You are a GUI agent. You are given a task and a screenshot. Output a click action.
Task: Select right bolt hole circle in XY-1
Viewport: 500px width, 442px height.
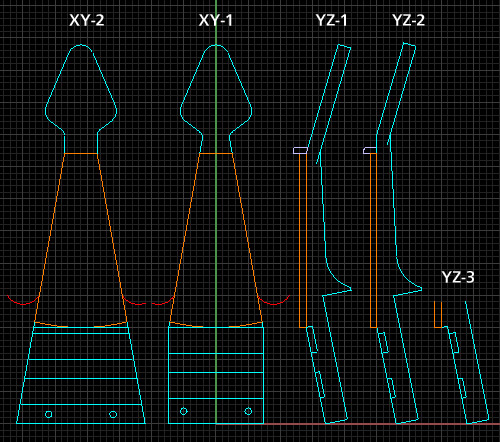248,411
